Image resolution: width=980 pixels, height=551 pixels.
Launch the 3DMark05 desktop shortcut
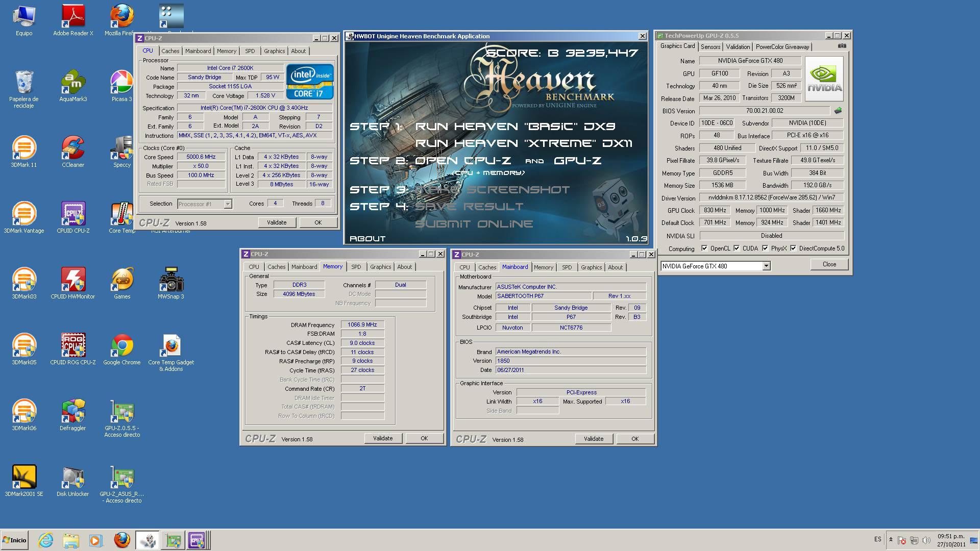[24, 349]
